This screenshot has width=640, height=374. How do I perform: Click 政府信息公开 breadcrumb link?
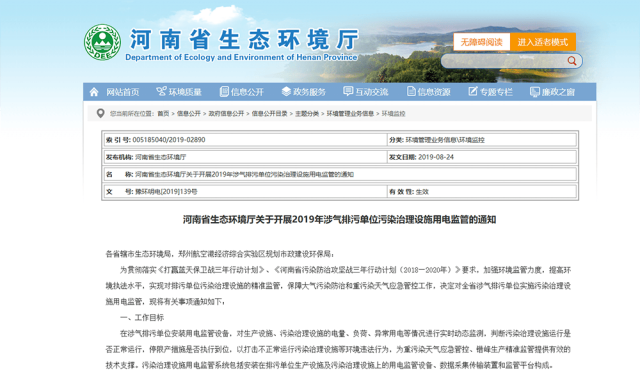click(226, 114)
